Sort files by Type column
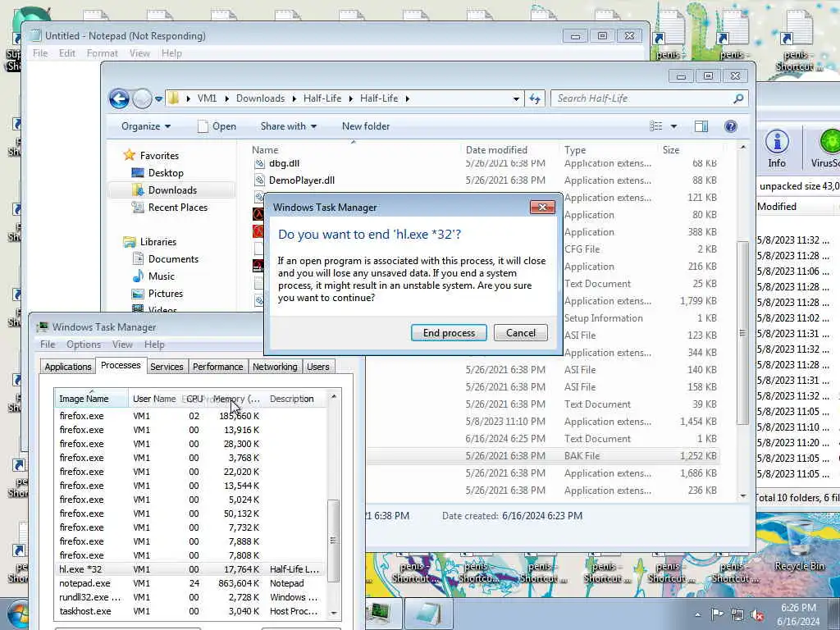The width and height of the screenshot is (840, 630). [575, 150]
